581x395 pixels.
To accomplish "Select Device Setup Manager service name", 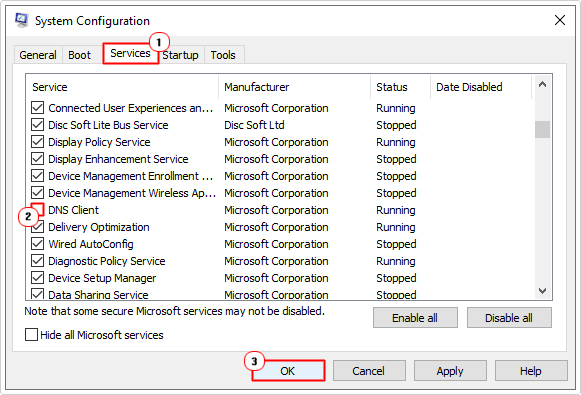I will [x=102, y=278].
